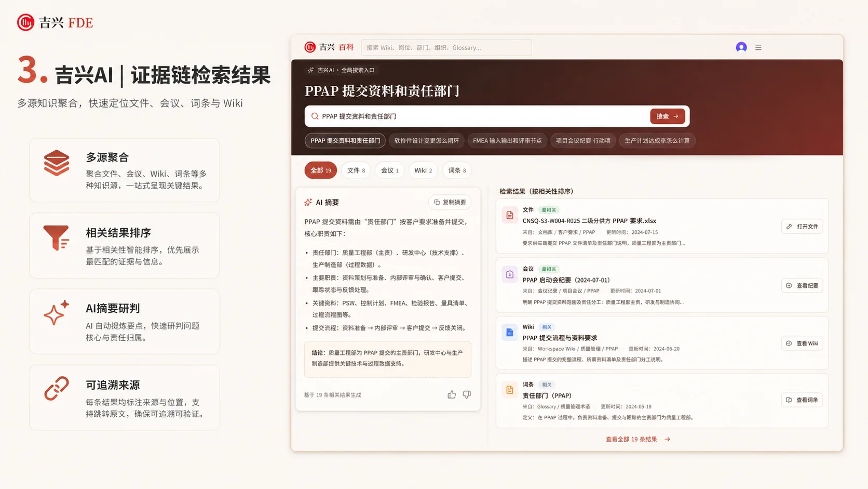868x489 pixels.
Task: Choose suggestion chip 项目会议纪要 行动项
Action: click(583, 141)
